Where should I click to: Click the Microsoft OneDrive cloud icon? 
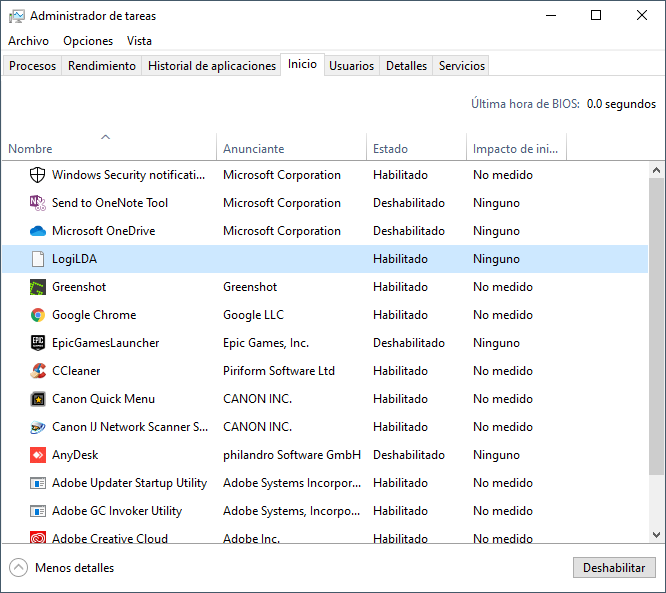[37, 231]
